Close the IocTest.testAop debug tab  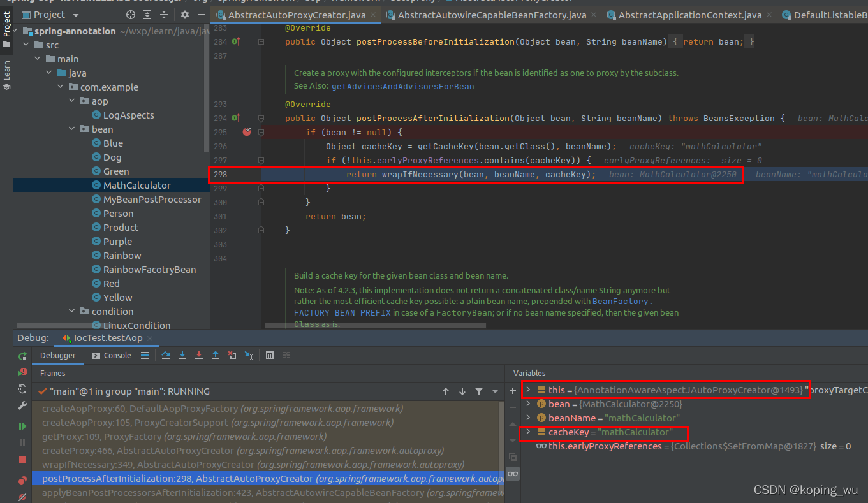tap(149, 339)
